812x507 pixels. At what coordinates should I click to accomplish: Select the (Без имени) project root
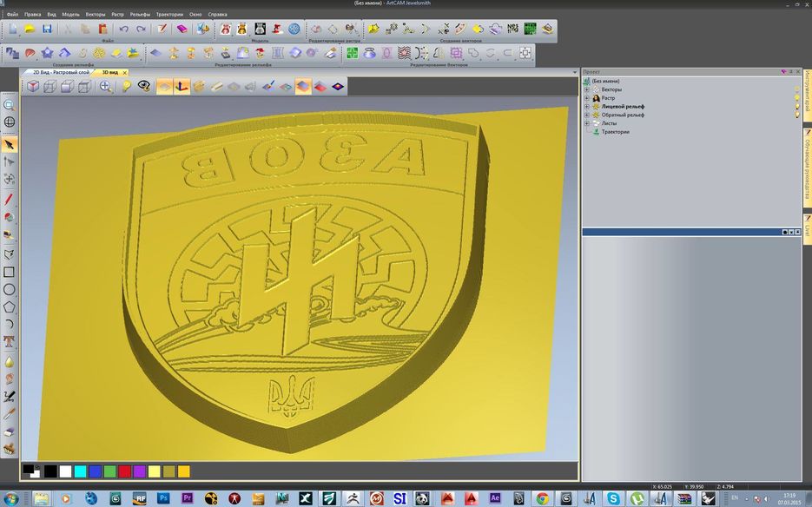click(605, 82)
